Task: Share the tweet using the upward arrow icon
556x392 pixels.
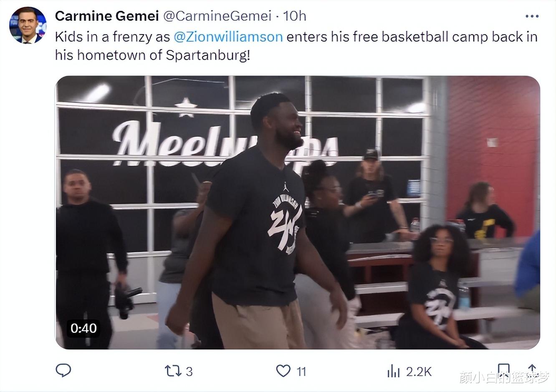Action: pyautogui.click(x=532, y=370)
